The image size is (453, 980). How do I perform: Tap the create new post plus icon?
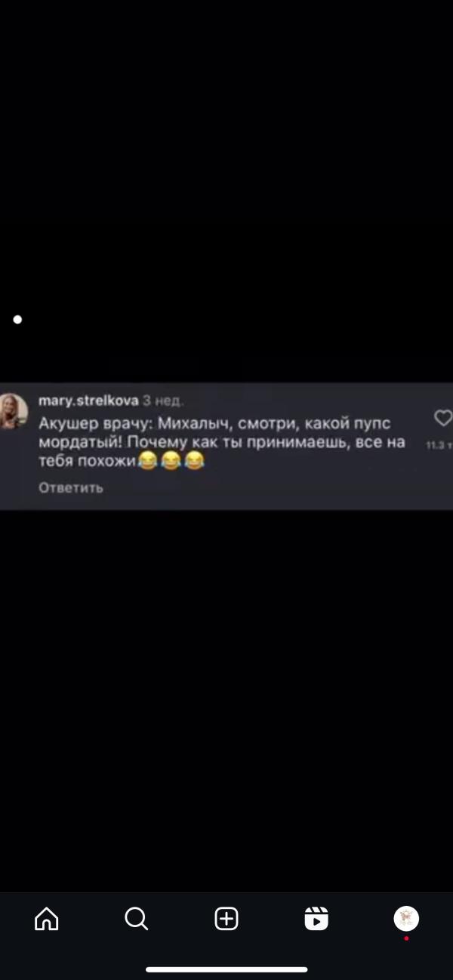(226, 919)
